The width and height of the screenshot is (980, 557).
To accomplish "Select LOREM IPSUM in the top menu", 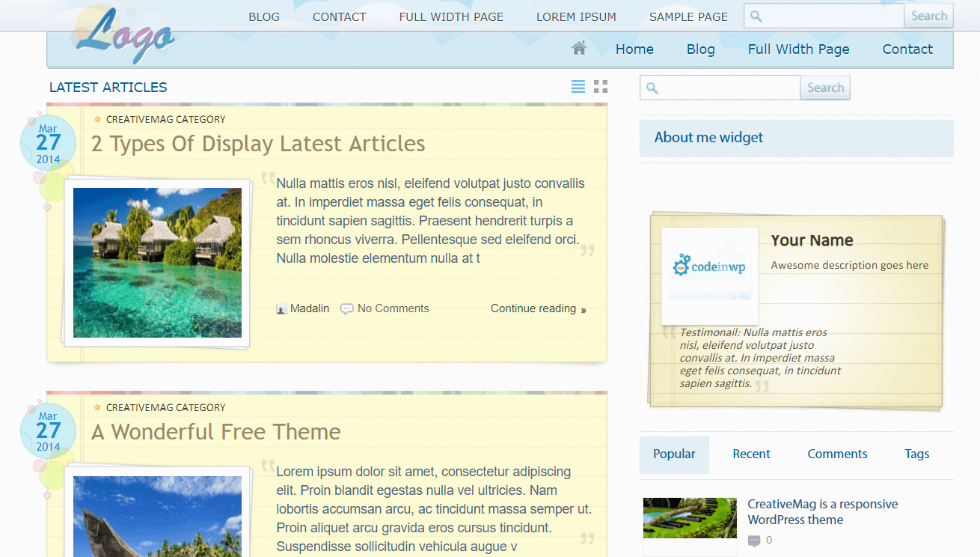I will (576, 16).
